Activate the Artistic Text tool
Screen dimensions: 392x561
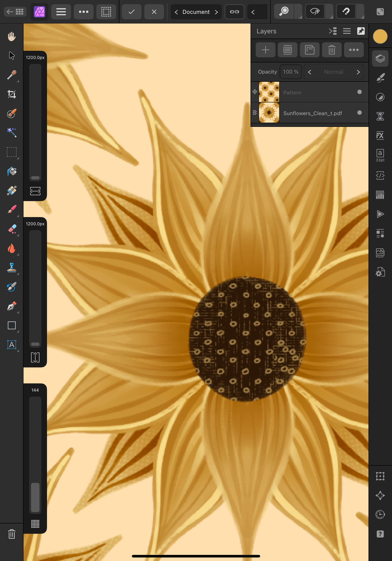12,344
